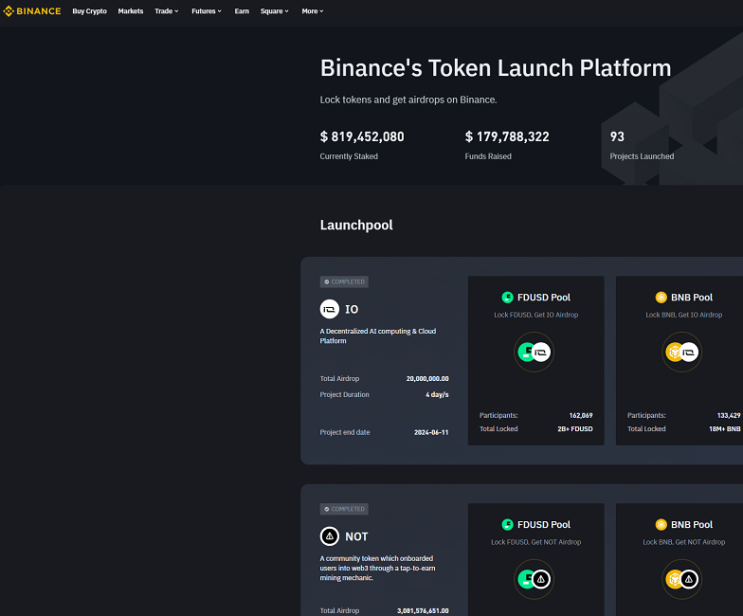
Task: Open the Earn page
Action: click(242, 11)
